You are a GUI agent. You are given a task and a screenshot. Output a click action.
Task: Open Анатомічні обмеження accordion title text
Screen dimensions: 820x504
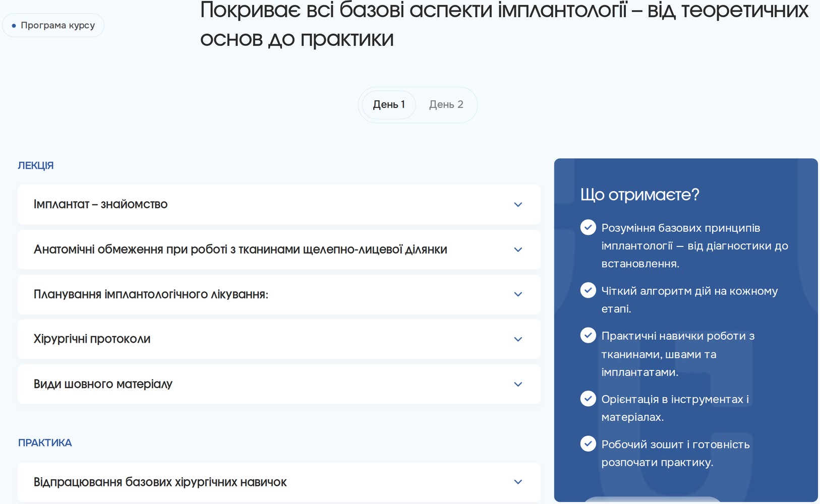click(x=240, y=249)
